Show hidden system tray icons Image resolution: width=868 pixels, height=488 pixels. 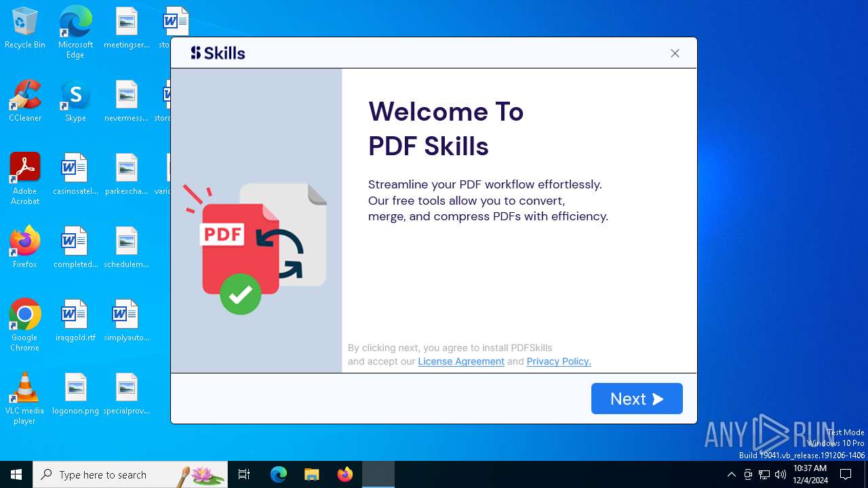(x=731, y=474)
